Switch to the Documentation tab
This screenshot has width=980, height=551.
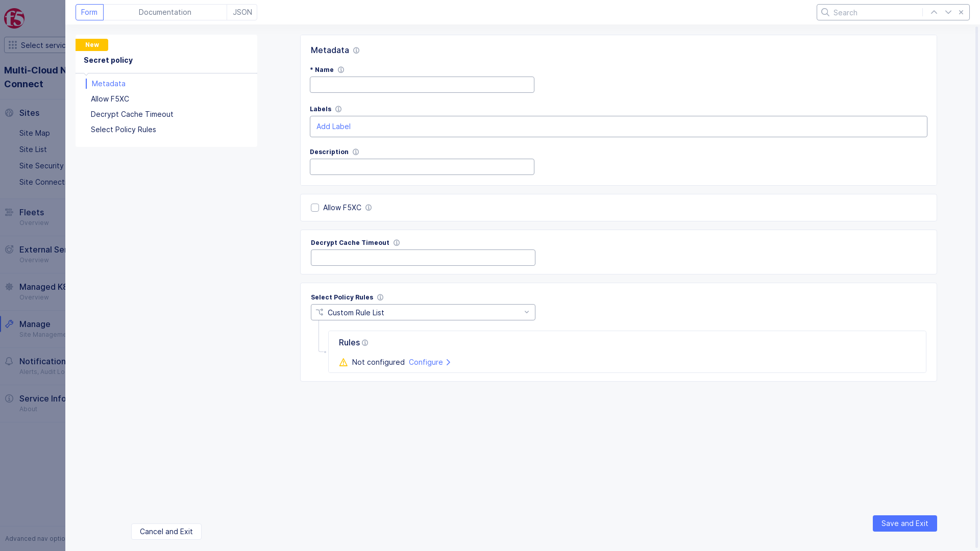(x=165, y=12)
